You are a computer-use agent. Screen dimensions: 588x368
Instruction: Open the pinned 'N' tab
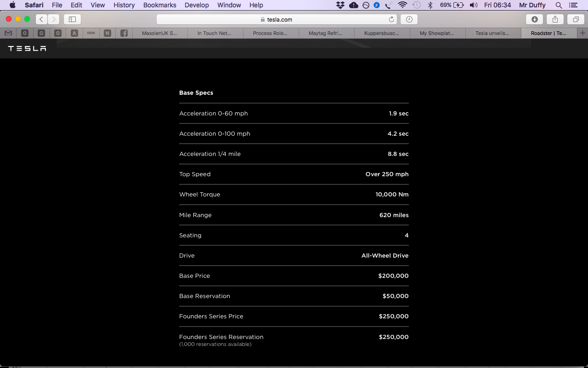[107, 33]
